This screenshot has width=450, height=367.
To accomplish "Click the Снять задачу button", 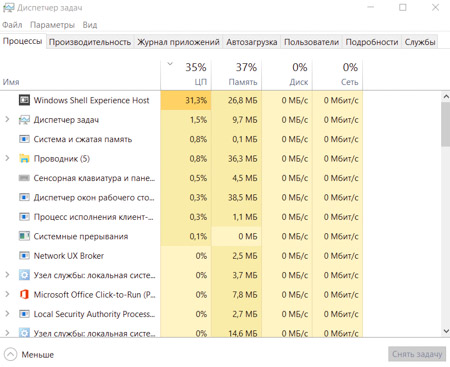I will 417,354.
